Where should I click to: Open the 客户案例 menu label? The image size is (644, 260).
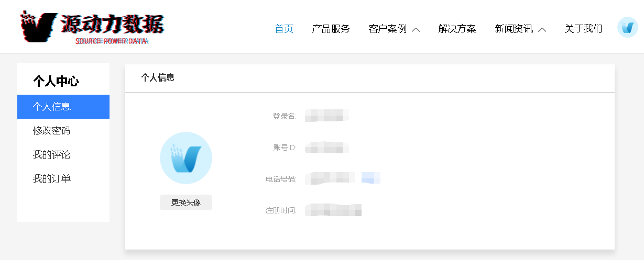coord(388,29)
